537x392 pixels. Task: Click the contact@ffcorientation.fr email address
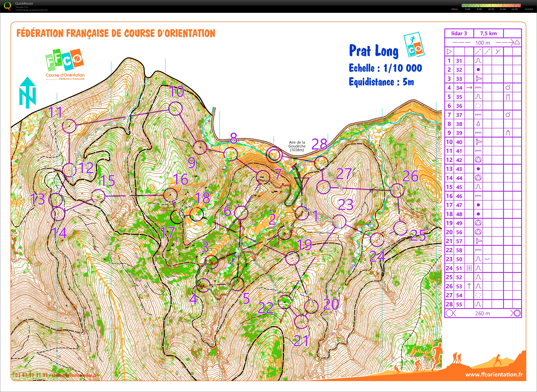[74, 375]
